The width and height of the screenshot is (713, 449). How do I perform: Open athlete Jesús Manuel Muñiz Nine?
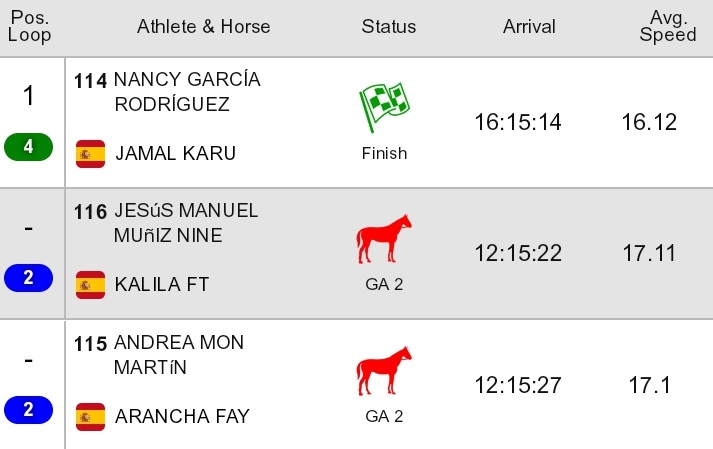click(x=186, y=223)
